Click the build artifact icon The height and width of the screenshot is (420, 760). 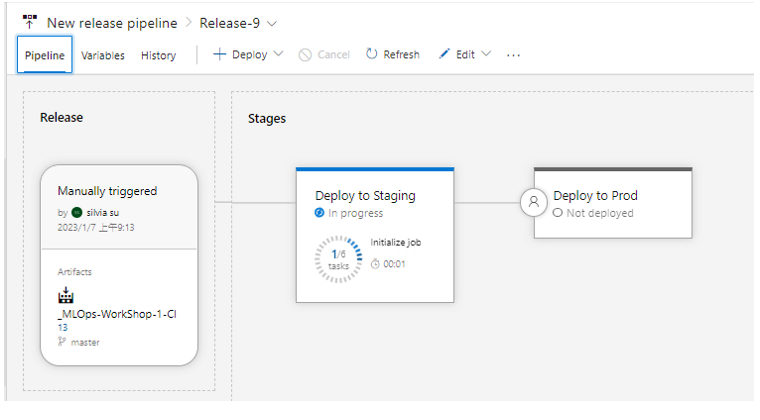pyautogui.click(x=67, y=297)
